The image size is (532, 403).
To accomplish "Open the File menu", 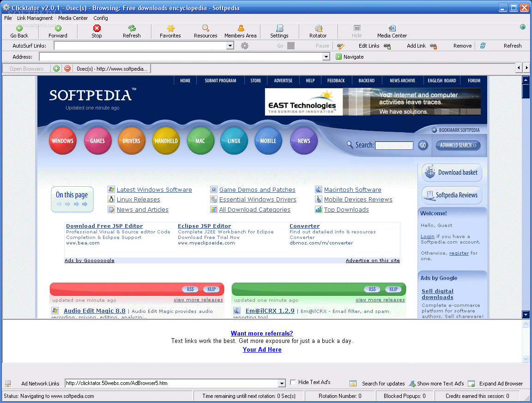I will tap(8, 18).
